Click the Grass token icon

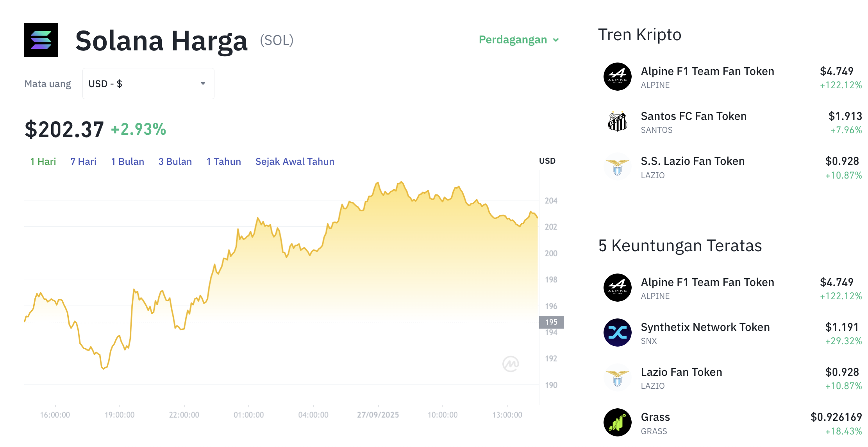(x=617, y=422)
